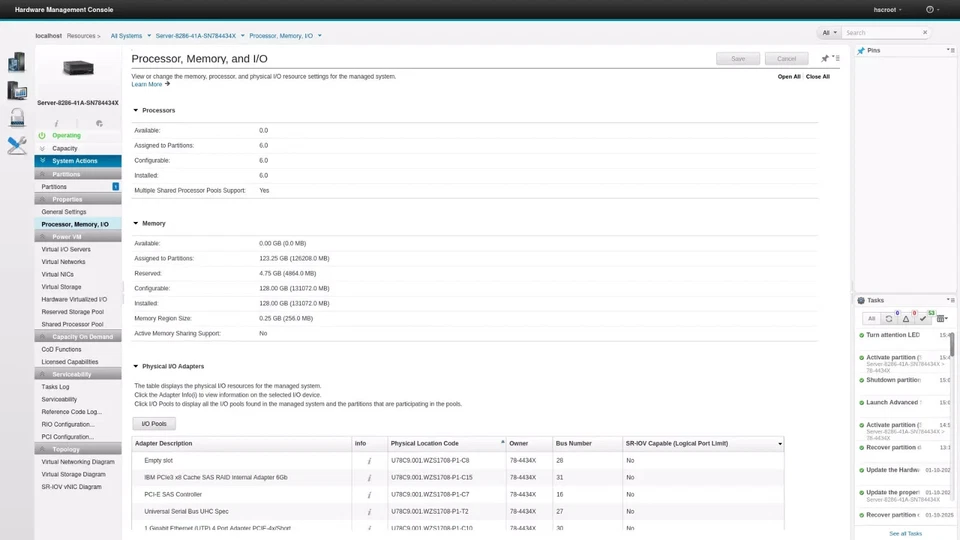Collapse the Physical I/O Adapters section

[136, 367]
